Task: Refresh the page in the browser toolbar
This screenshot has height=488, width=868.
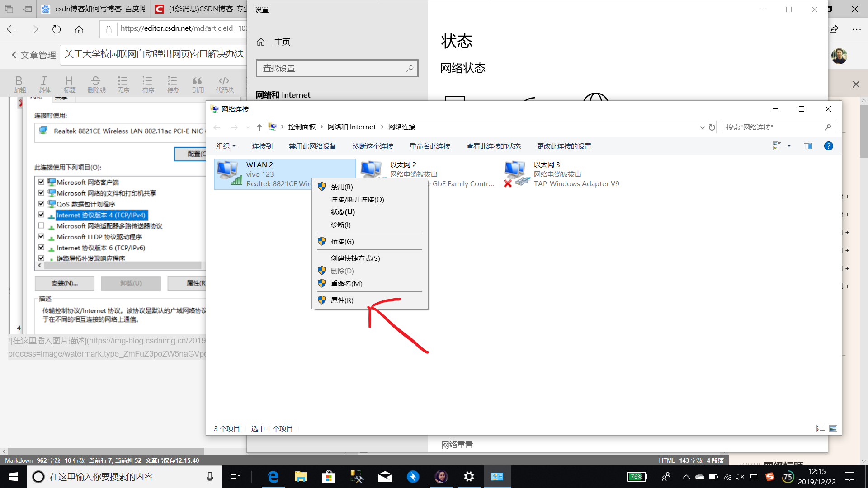Action: click(x=56, y=28)
